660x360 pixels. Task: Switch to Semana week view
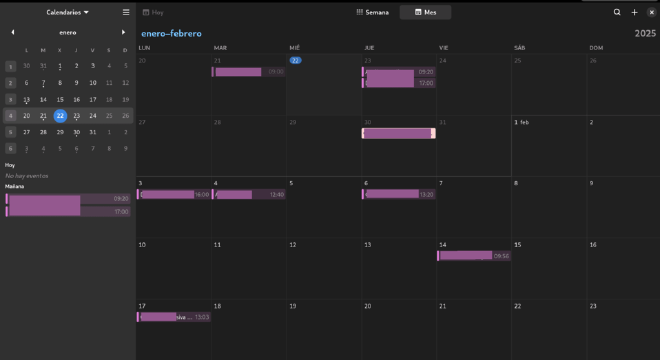[x=373, y=12]
